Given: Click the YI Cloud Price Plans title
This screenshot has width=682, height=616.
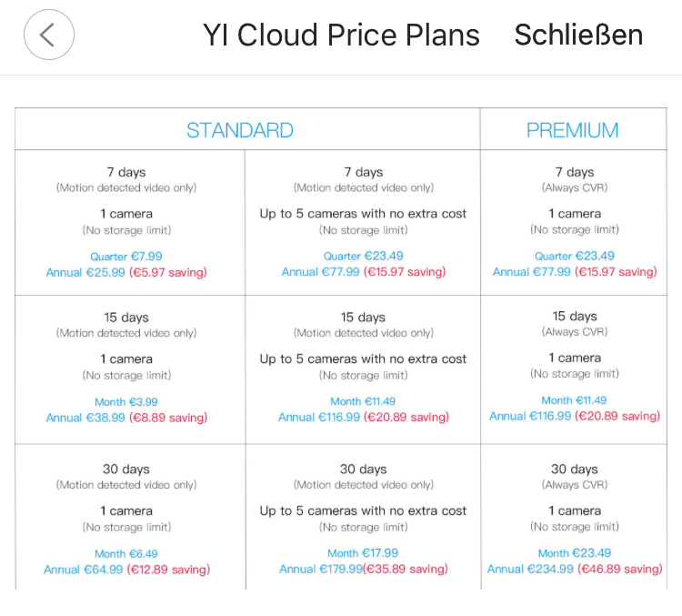Looking at the screenshot, I should pyautogui.click(x=341, y=35).
